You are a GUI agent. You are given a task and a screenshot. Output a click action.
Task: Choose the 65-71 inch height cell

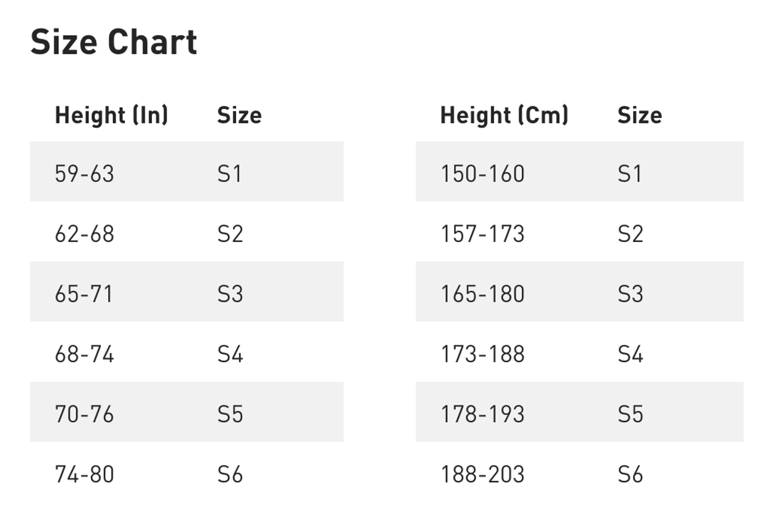[x=83, y=294]
